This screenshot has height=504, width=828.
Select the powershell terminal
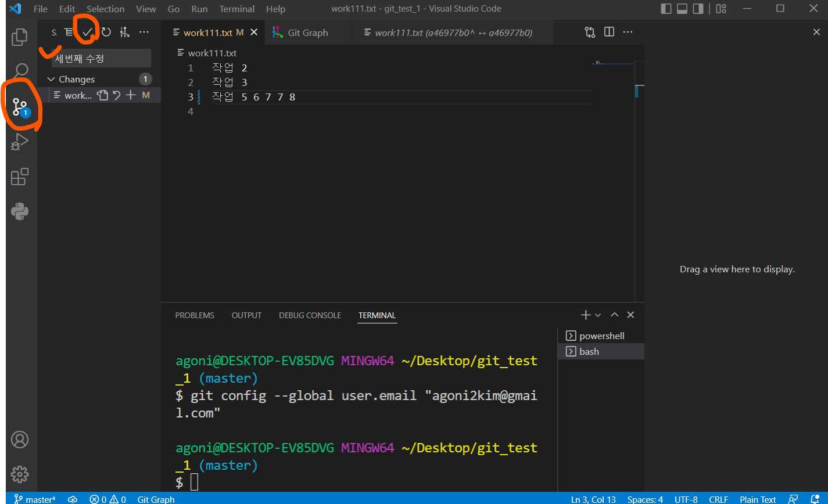tap(601, 336)
